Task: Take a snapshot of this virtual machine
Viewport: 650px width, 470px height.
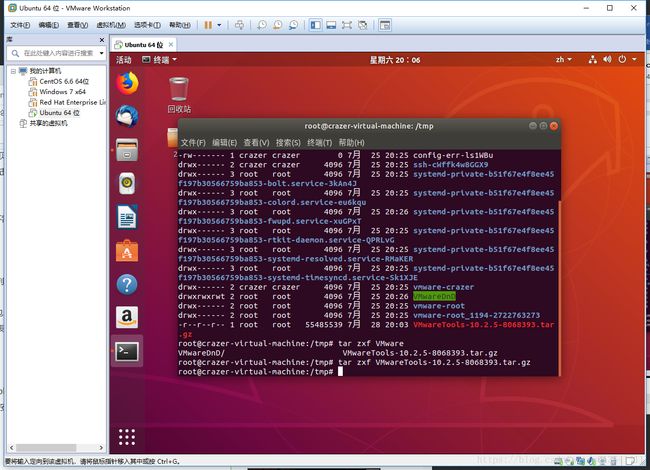Action: pyautogui.click(x=262, y=25)
